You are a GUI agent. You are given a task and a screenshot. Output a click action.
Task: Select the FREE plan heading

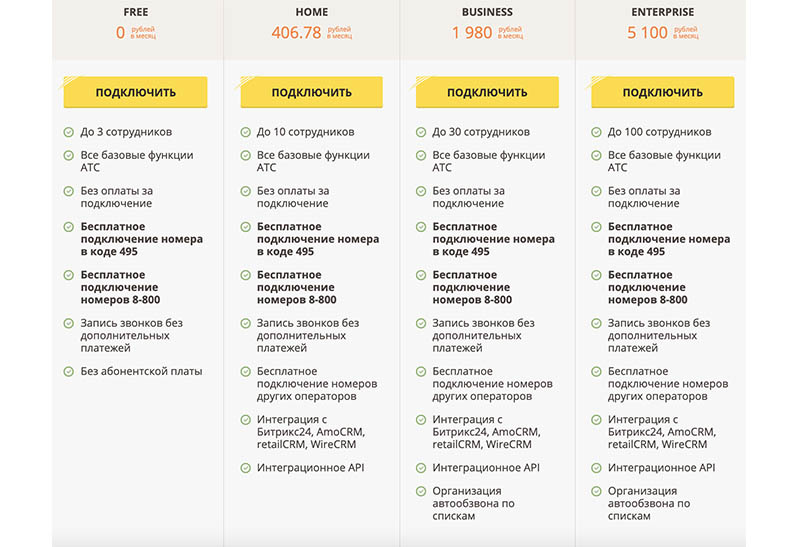pos(135,12)
